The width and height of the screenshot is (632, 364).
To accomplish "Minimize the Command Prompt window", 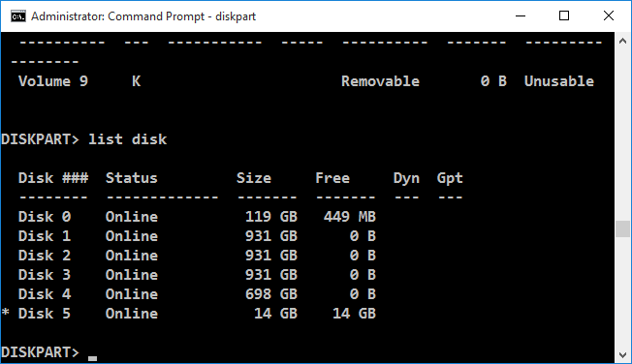I will coord(521,16).
